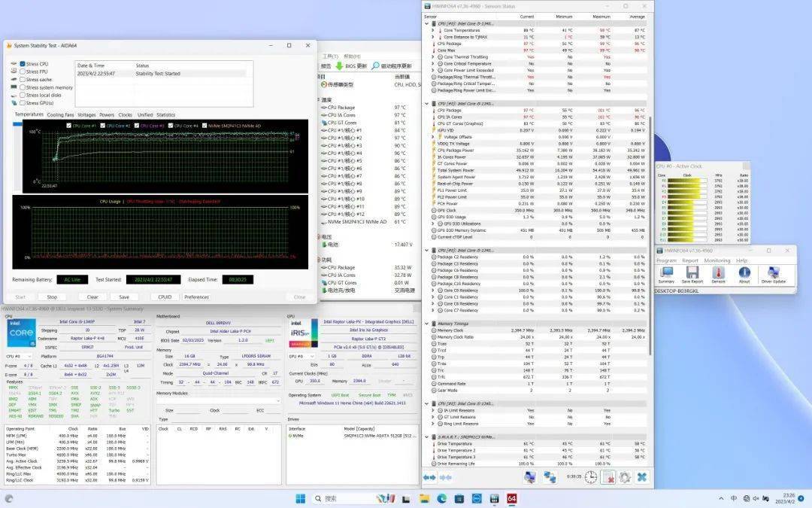Viewport: 812px width, 508px height.
Task: Enable the Stress system memory checkbox
Action: tap(23, 87)
